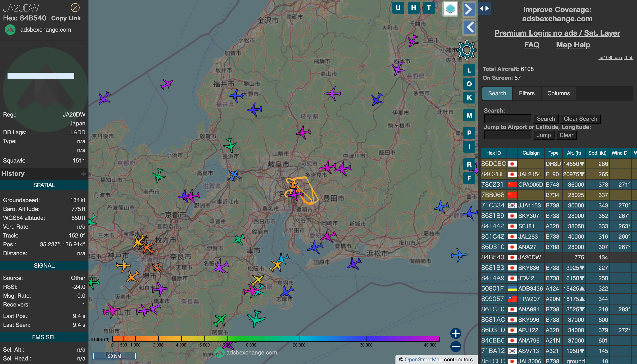637x364 pixels.
Task: Open the settings gear icon
Action: [x=466, y=50]
